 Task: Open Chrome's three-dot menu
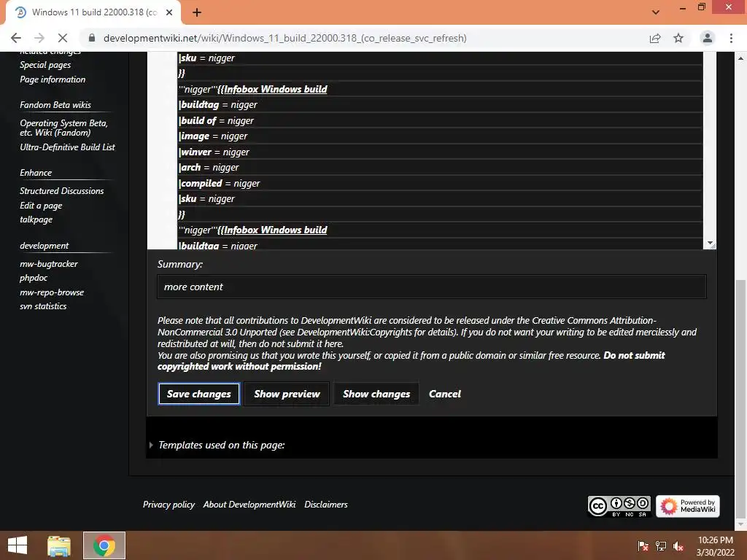[731, 38]
